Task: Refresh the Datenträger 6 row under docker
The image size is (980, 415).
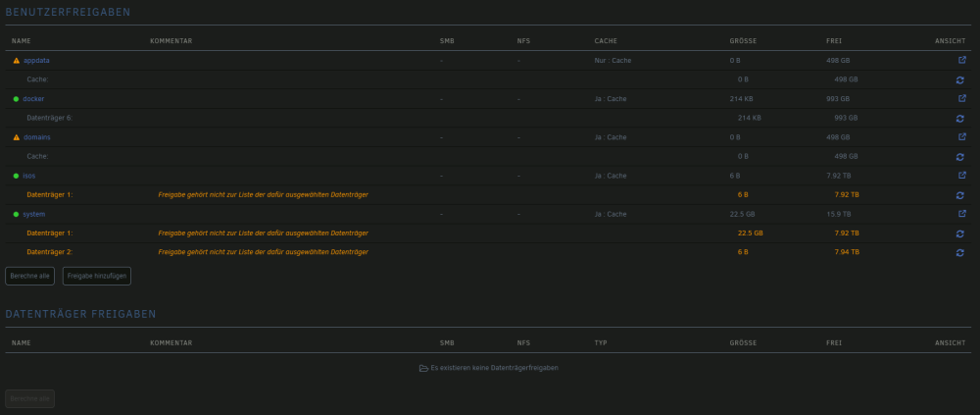Action: click(960, 119)
